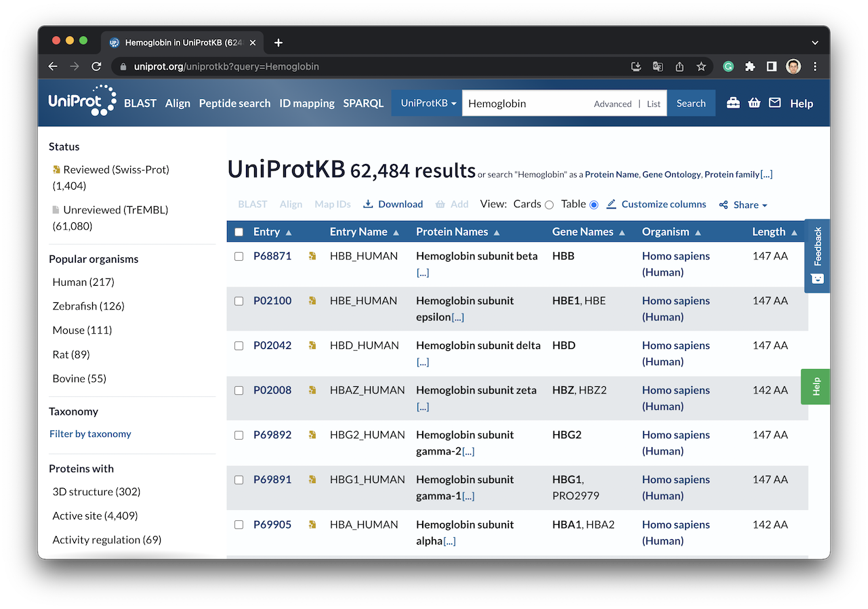Open the basket cart icon
Image resolution: width=868 pixels, height=609 pixels.
[754, 103]
